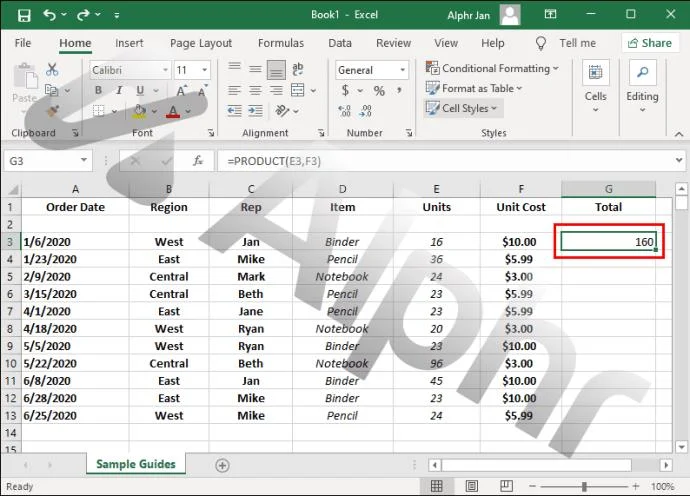Click the yellow Fill Color swatch
Viewport: 690px width, 496px height.
(139, 111)
